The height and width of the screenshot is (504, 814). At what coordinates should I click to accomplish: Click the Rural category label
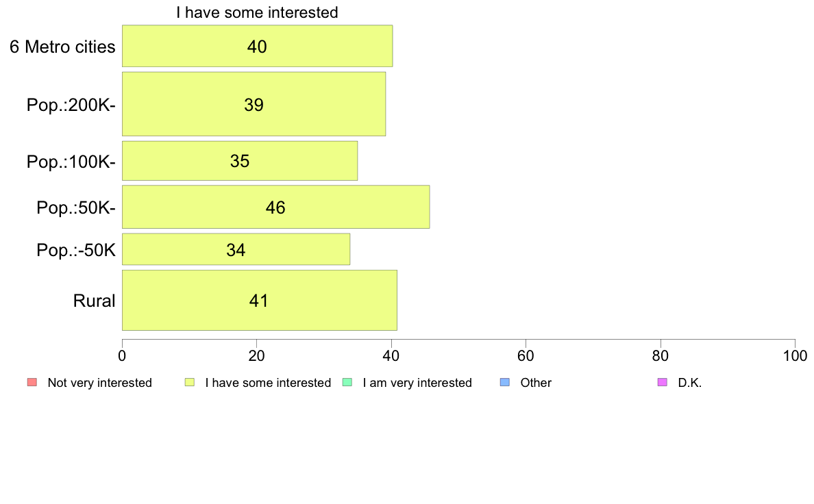(94, 301)
